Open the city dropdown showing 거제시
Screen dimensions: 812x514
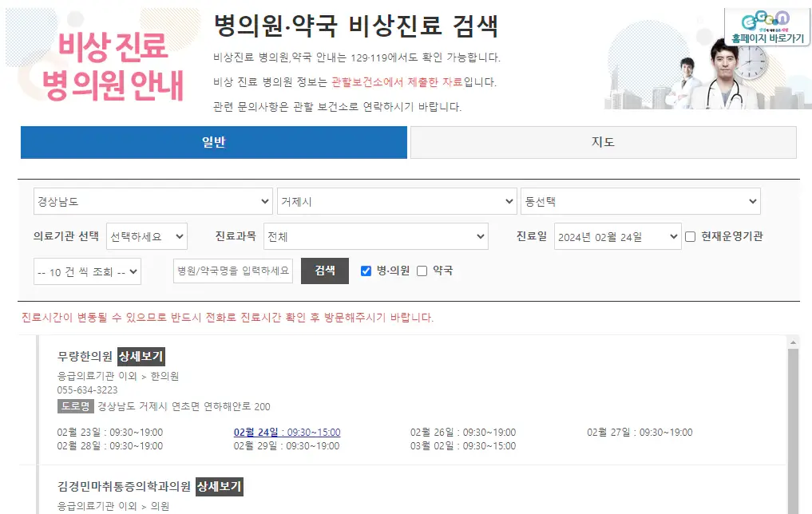pos(398,200)
